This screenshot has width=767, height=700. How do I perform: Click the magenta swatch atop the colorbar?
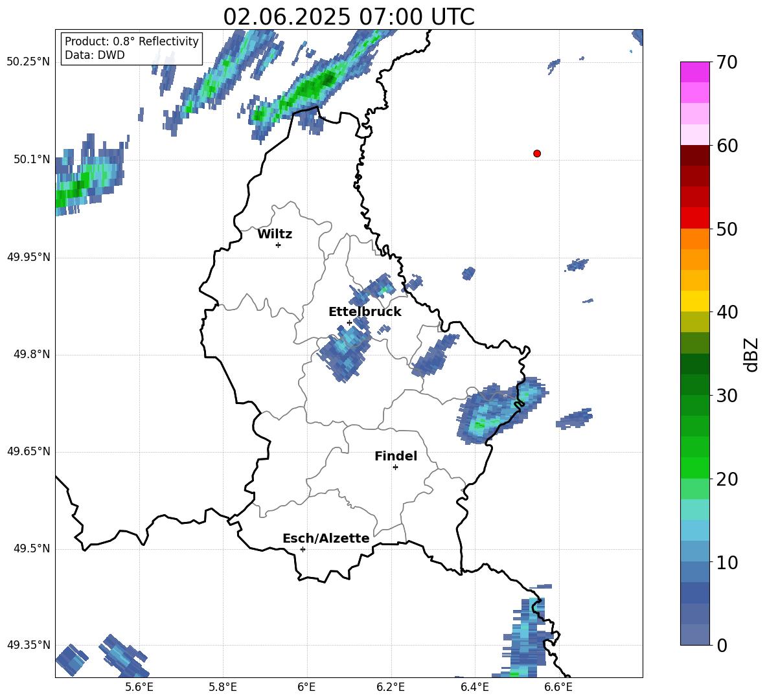click(x=694, y=72)
